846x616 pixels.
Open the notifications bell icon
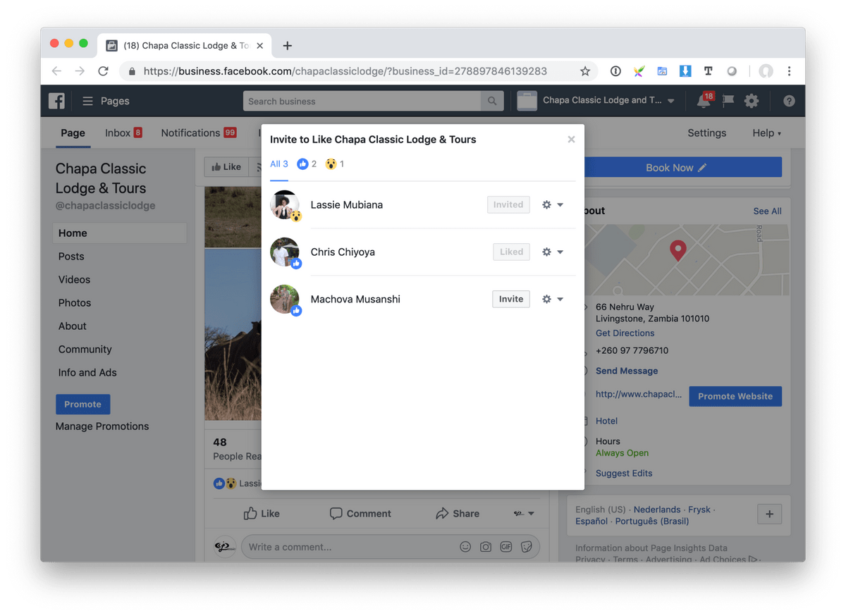point(703,101)
